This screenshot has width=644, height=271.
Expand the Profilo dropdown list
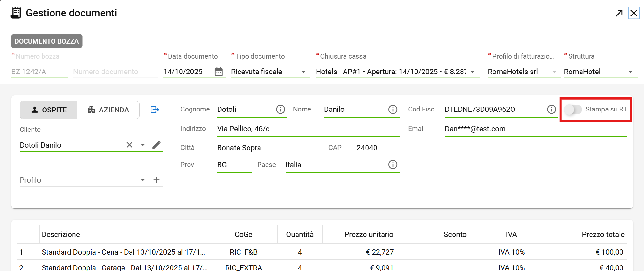[x=143, y=180]
